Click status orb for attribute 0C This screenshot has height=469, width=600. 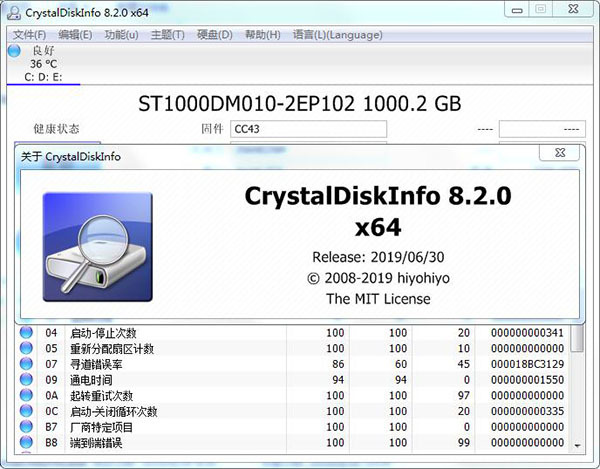click(26, 411)
